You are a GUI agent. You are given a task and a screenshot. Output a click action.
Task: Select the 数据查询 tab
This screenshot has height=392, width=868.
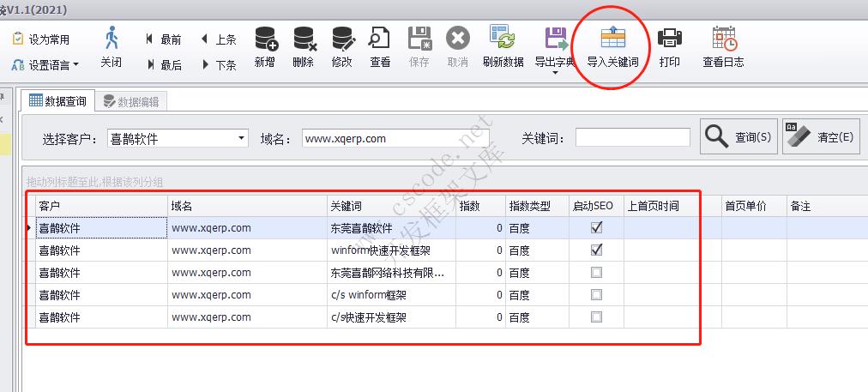coord(58,101)
